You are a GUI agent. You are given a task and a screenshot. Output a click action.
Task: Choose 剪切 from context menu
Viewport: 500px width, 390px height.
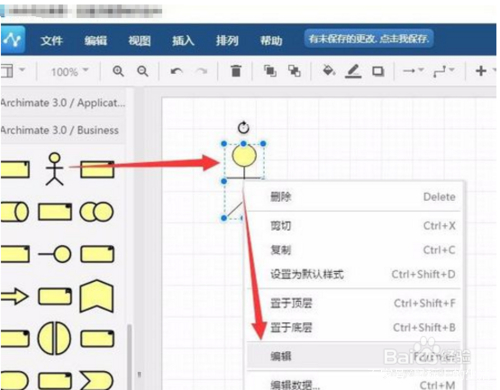tap(355, 226)
